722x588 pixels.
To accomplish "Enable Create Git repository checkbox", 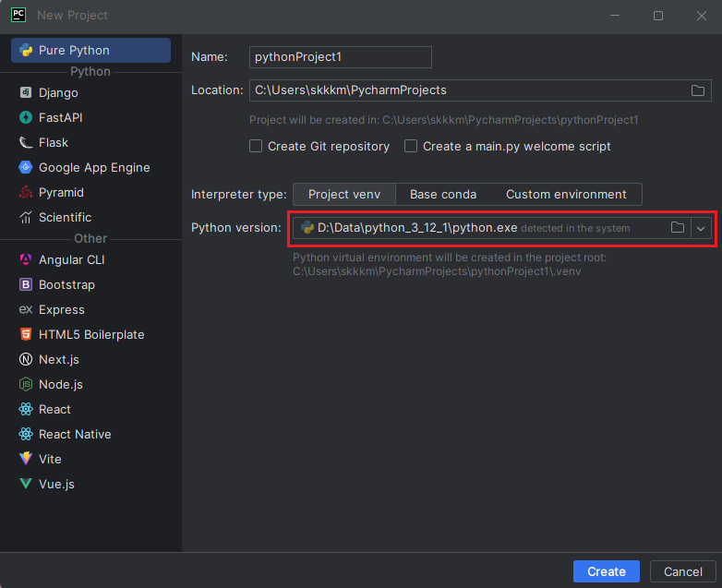I will 256,146.
